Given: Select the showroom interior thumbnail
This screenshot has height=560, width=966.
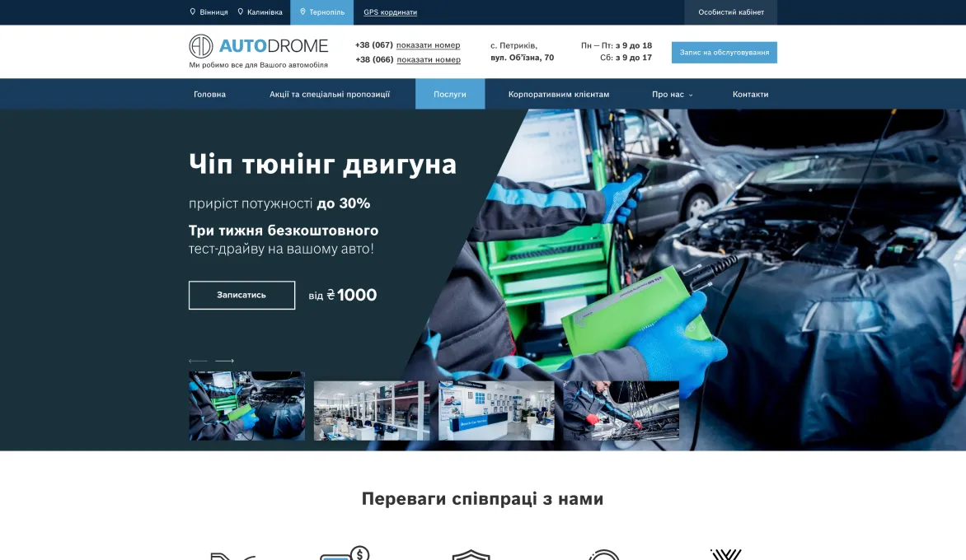Looking at the screenshot, I should pos(372,410).
